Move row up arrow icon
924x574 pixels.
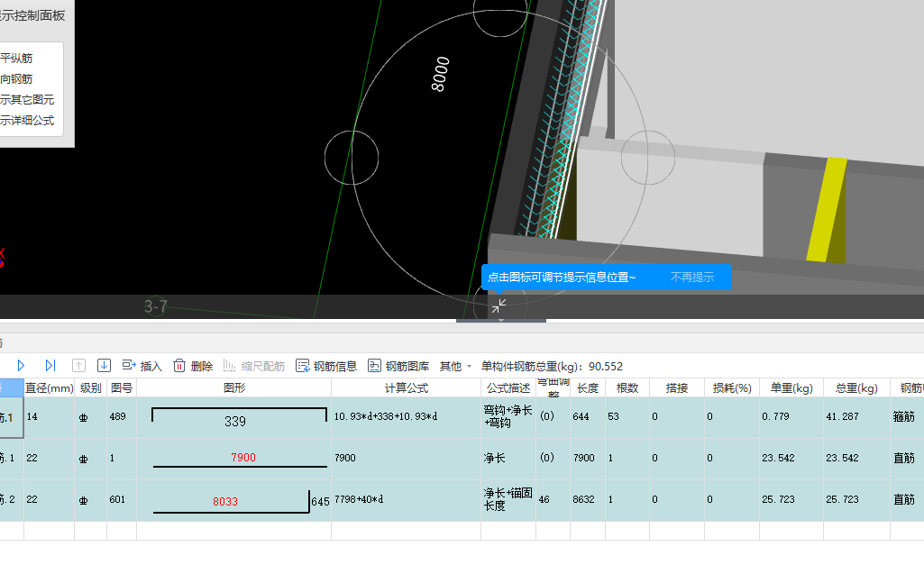tap(78, 366)
